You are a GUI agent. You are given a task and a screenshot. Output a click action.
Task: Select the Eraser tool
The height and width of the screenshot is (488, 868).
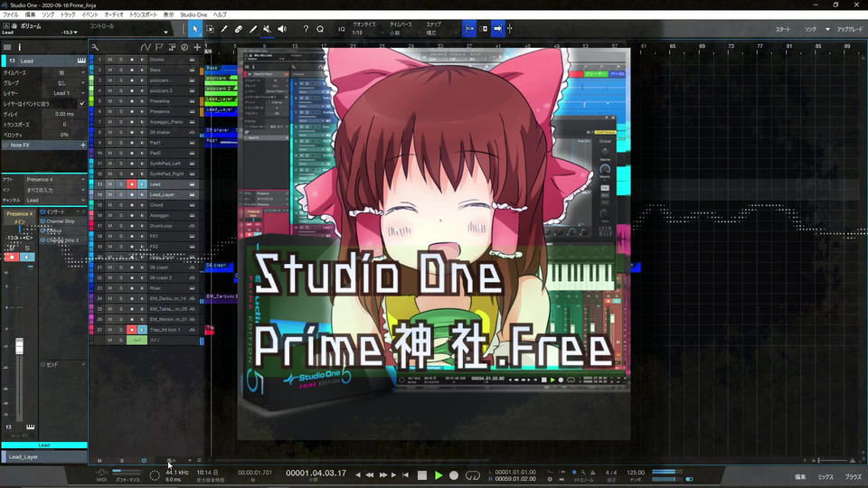[x=239, y=29]
